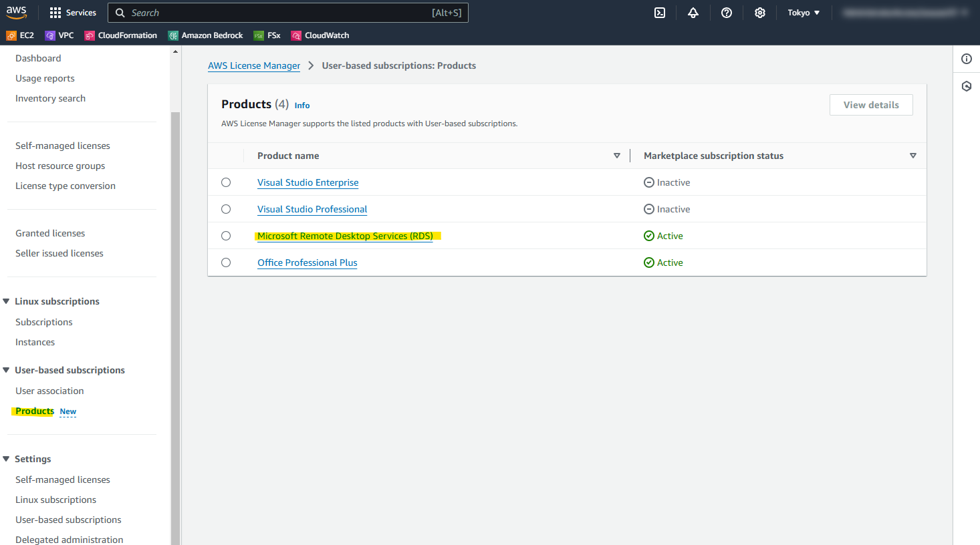Open VPC favorite shortcut

[59, 35]
